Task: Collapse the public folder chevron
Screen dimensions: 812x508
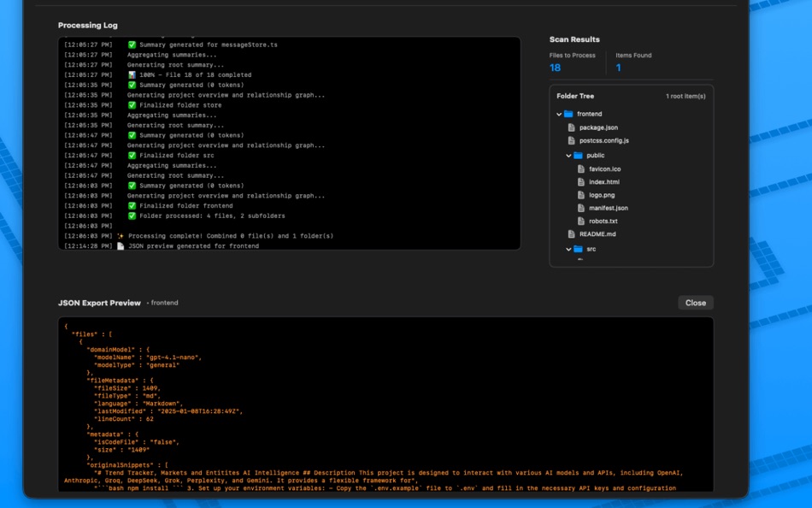Action: click(x=567, y=155)
